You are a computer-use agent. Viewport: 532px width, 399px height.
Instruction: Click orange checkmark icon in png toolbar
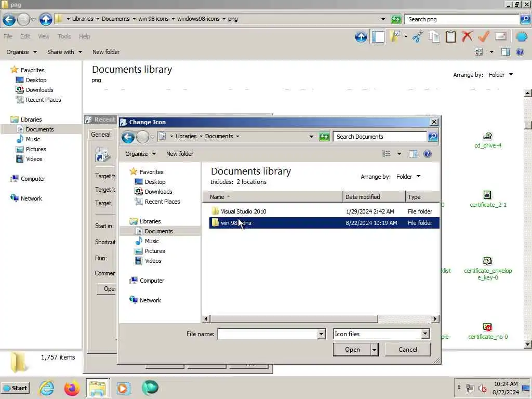(x=484, y=36)
